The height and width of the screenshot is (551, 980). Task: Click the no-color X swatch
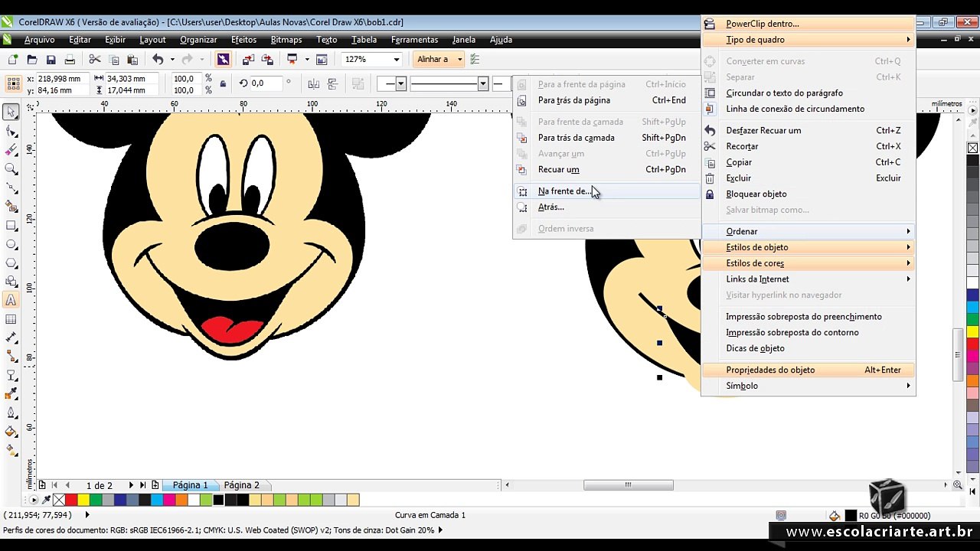click(x=59, y=500)
